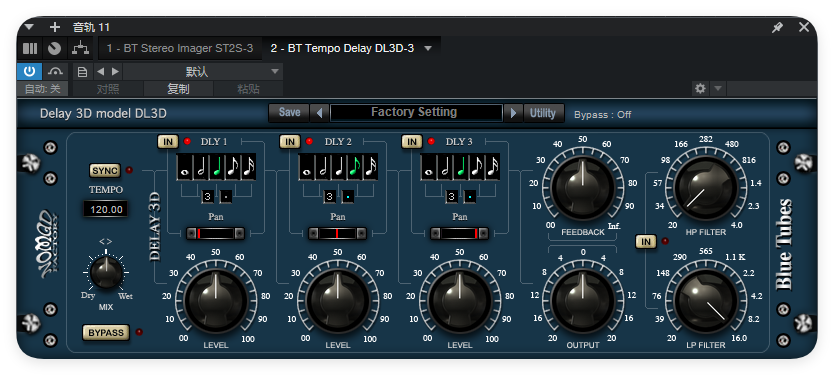This screenshot has height=375, width=834.
Task: Open the channel editor bars icon
Action: (x=30, y=48)
